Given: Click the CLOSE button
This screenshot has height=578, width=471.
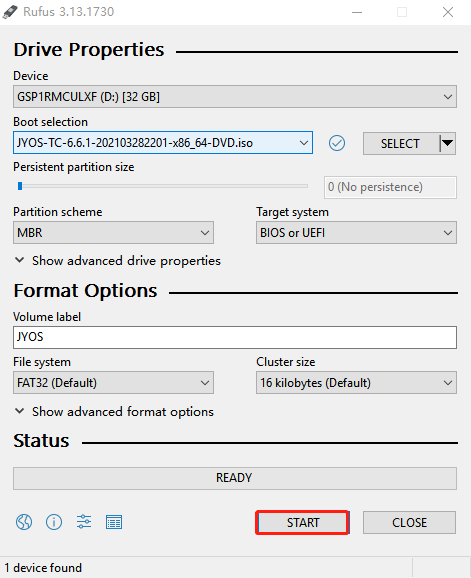Looking at the screenshot, I should [x=409, y=522].
